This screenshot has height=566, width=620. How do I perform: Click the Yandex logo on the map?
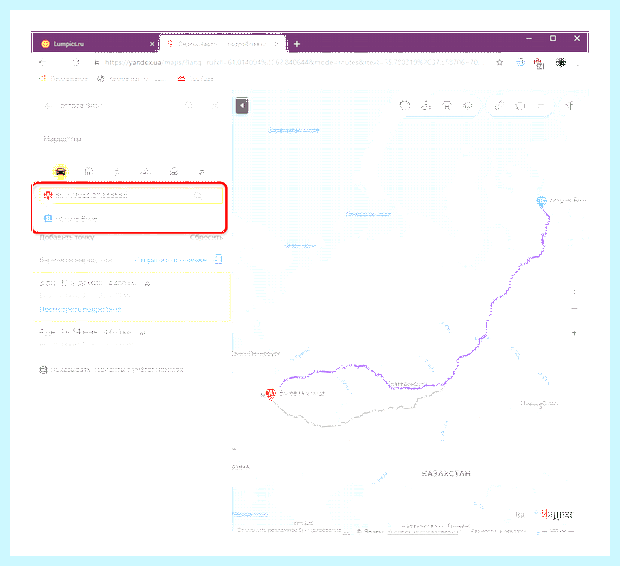click(557, 514)
